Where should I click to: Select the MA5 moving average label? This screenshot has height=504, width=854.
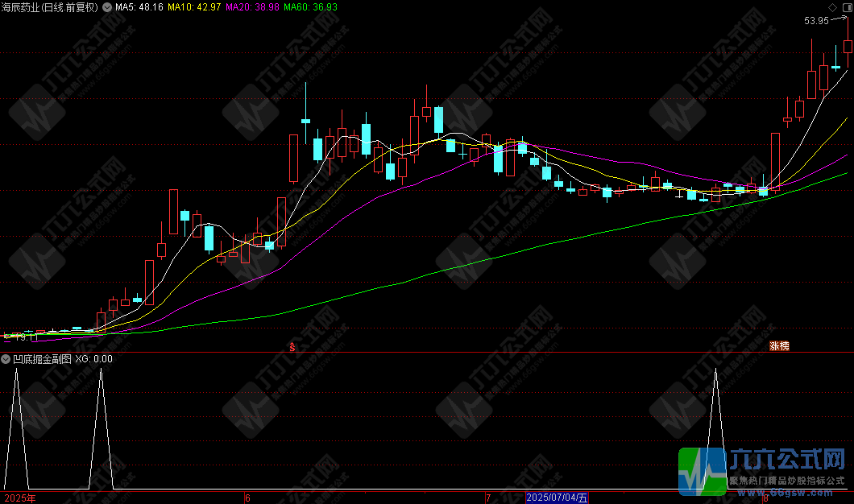(139, 7)
